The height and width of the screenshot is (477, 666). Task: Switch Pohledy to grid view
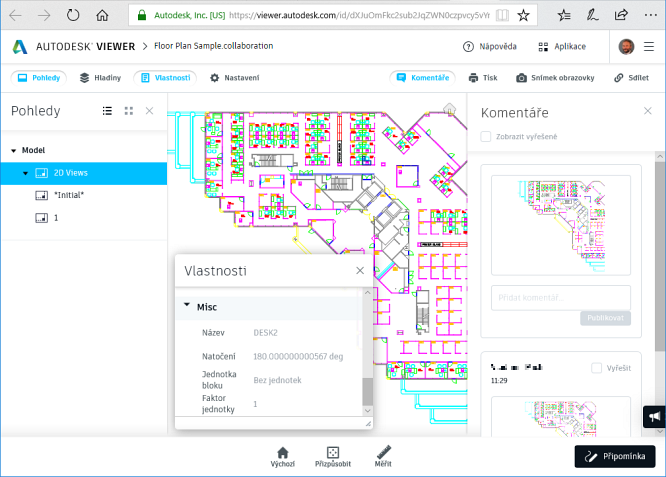pyautogui.click(x=129, y=111)
